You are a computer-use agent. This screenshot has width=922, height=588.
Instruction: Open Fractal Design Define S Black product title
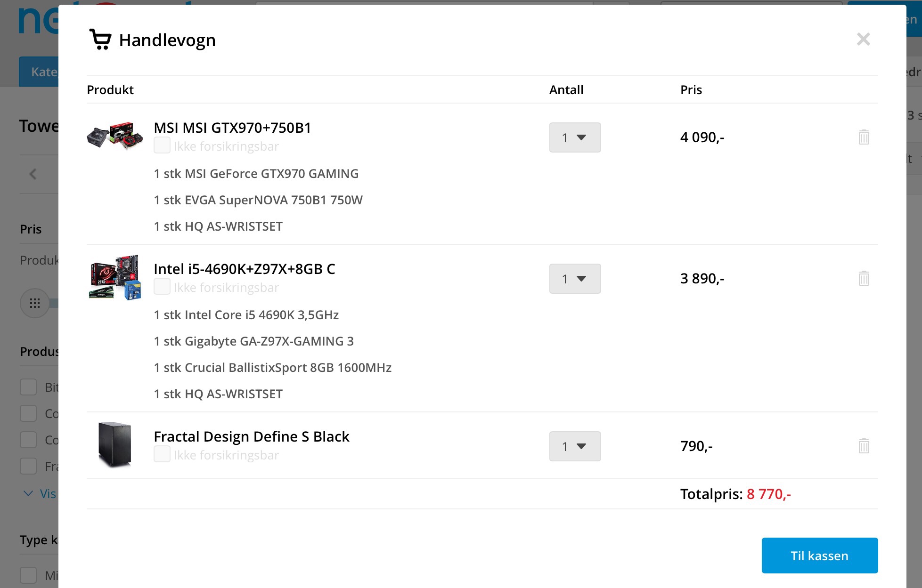[x=252, y=436]
